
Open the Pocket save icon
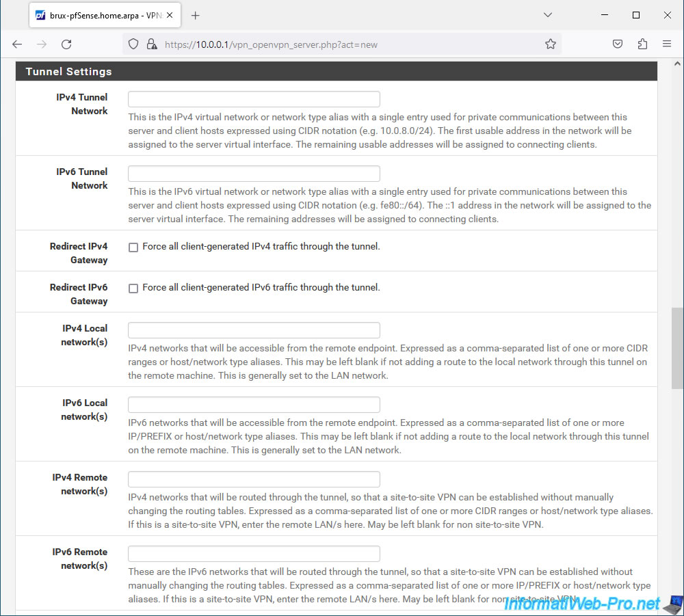pos(617,44)
